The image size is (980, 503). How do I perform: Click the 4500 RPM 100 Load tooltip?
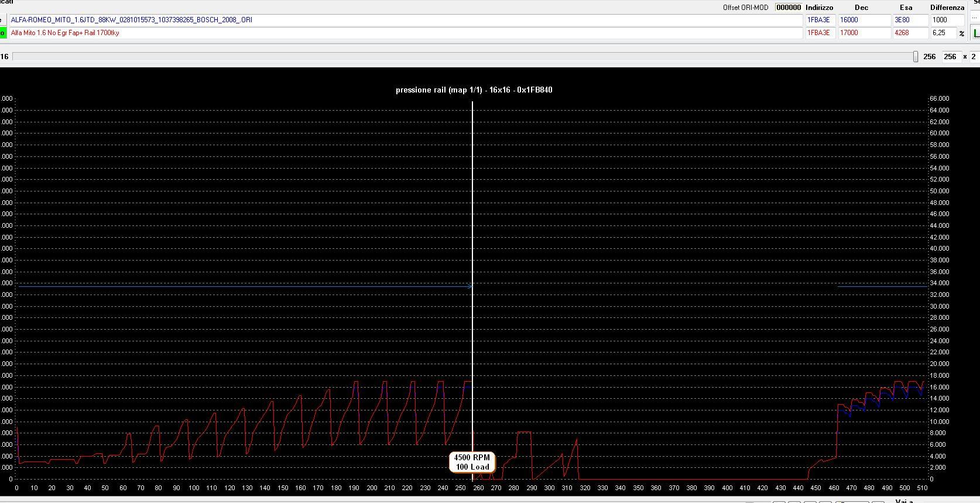[472, 462]
